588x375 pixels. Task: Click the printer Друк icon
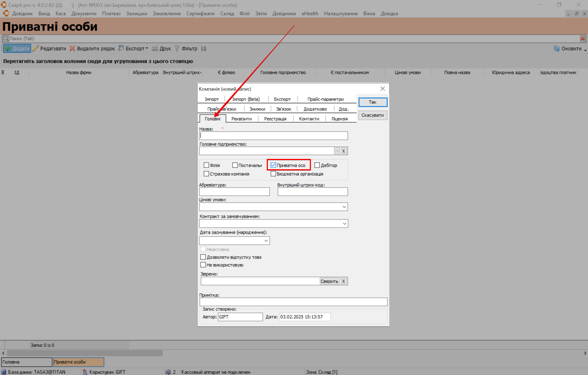[155, 48]
